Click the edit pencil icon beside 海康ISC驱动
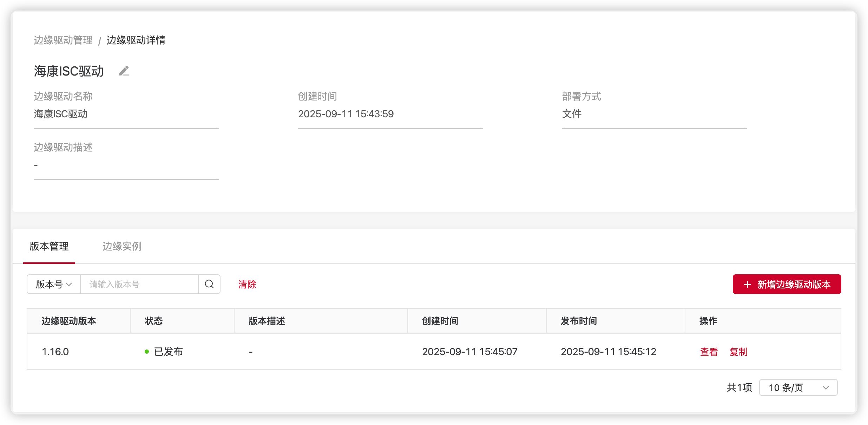The image size is (868, 425). (x=124, y=71)
